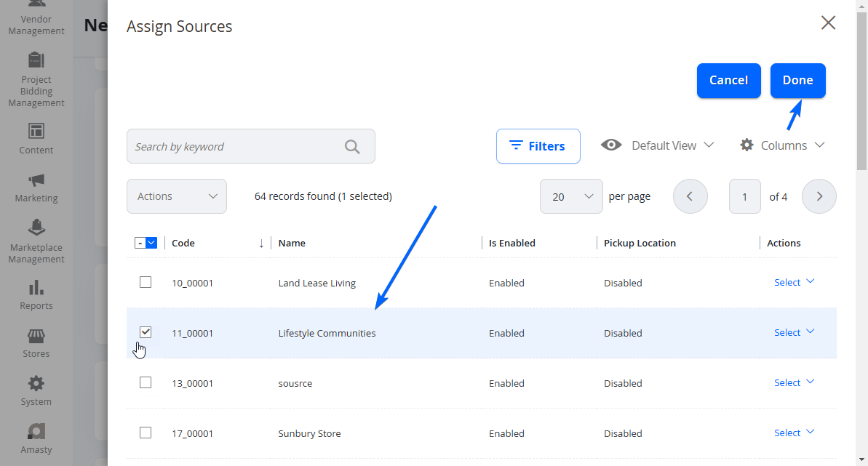This screenshot has height=466, width=868.
Task: Open Select dropdown for Lifestyle Communities
Action: pos(795,333)
